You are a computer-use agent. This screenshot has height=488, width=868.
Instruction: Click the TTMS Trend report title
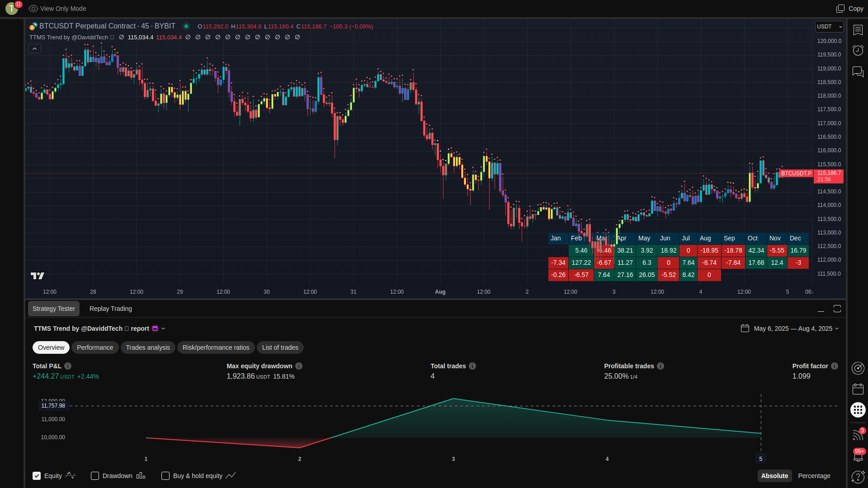[91, 328]
